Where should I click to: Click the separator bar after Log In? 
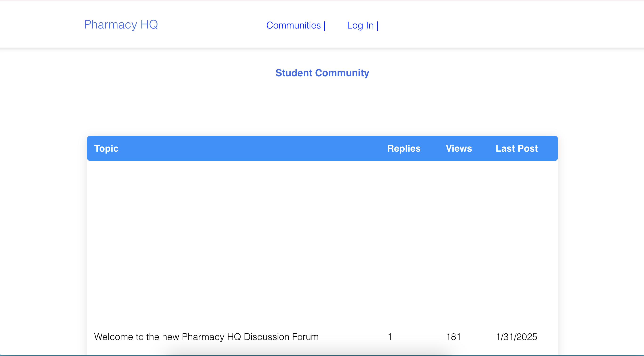pyautogui.click(x=377, y=26)
